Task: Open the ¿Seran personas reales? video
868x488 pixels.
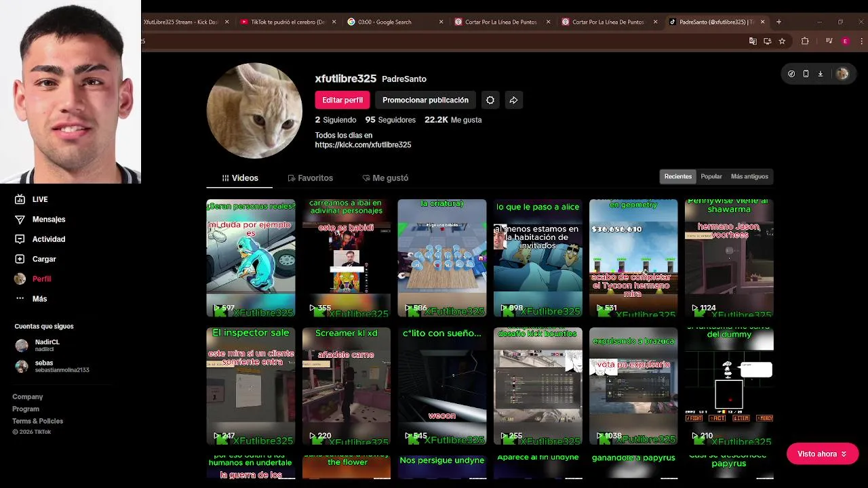Action: (x=251, y=258)
